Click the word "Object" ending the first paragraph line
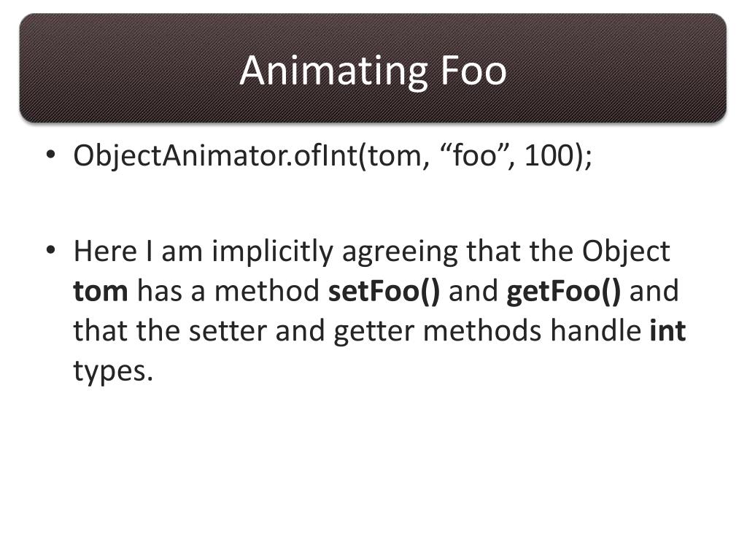The height and width of the screenshot is (560, 747). [x=626, y=252]
